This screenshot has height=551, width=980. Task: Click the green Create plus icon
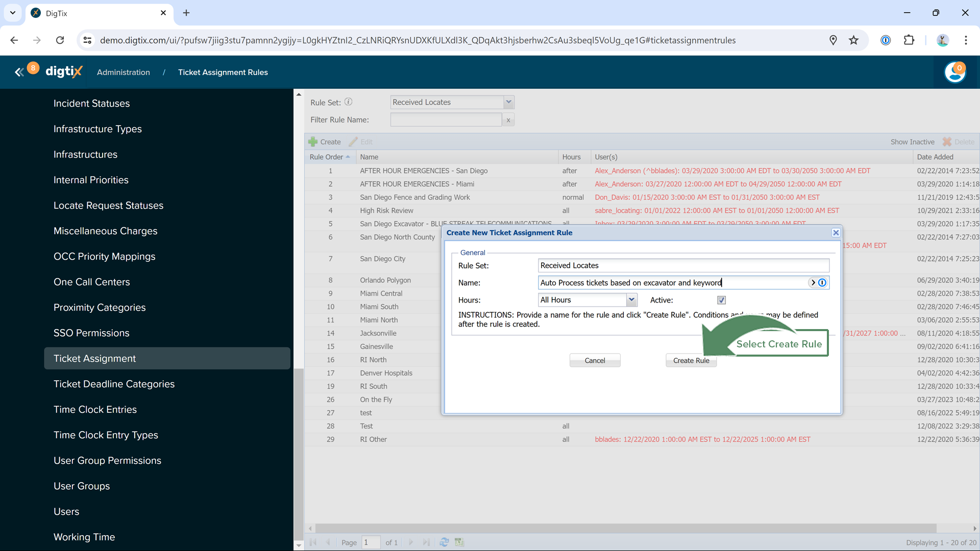[313, 142]
